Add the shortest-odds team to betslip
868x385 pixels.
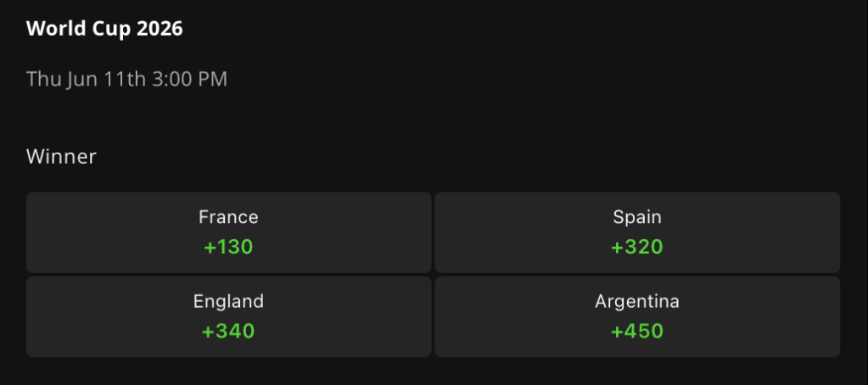point(228,232)
